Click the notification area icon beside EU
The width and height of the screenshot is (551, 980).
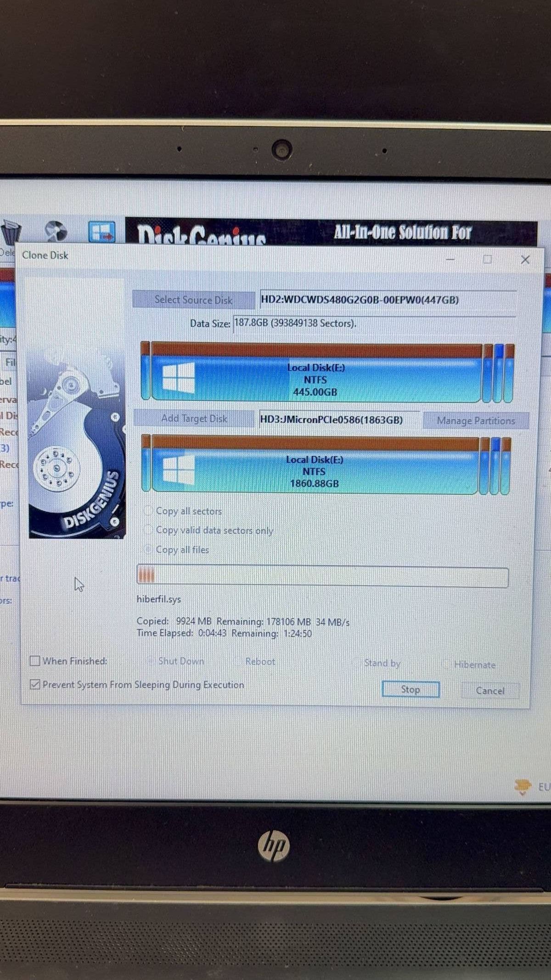(523, 787)
